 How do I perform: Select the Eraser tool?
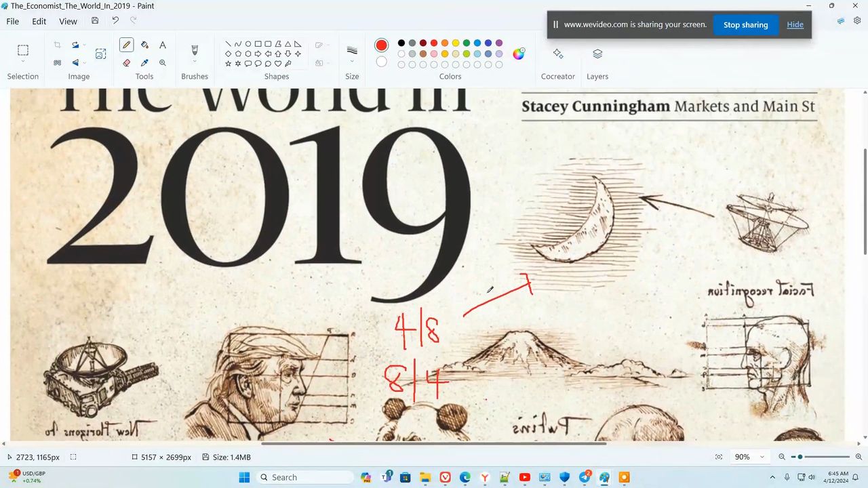point(126,62)
